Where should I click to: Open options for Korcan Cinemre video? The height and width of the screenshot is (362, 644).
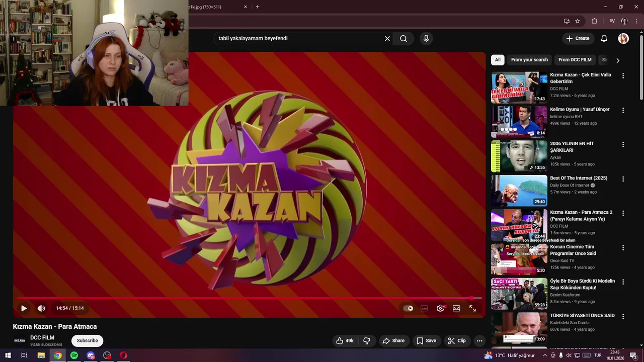tap(623, 248)
